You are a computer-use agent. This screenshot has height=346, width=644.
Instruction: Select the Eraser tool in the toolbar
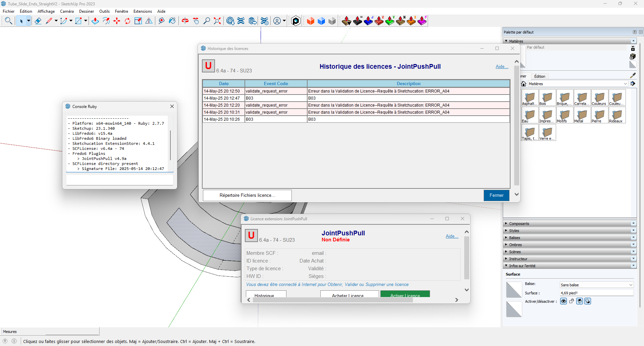tap(38, 21)
